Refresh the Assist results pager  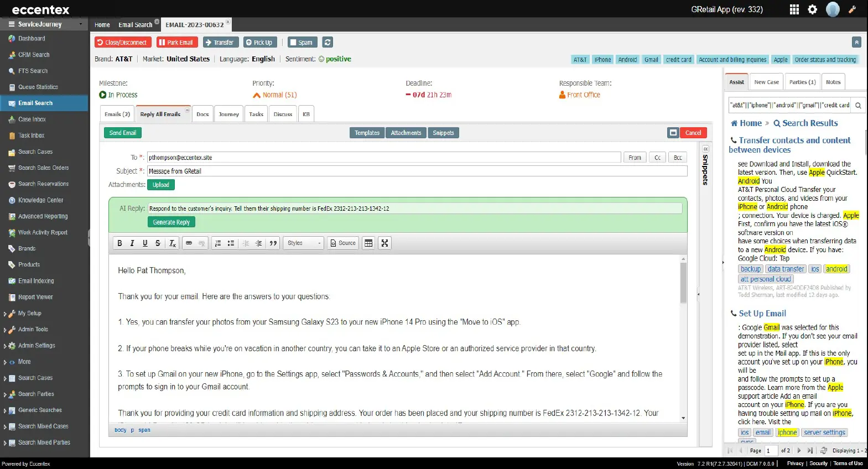click(824, 451)
